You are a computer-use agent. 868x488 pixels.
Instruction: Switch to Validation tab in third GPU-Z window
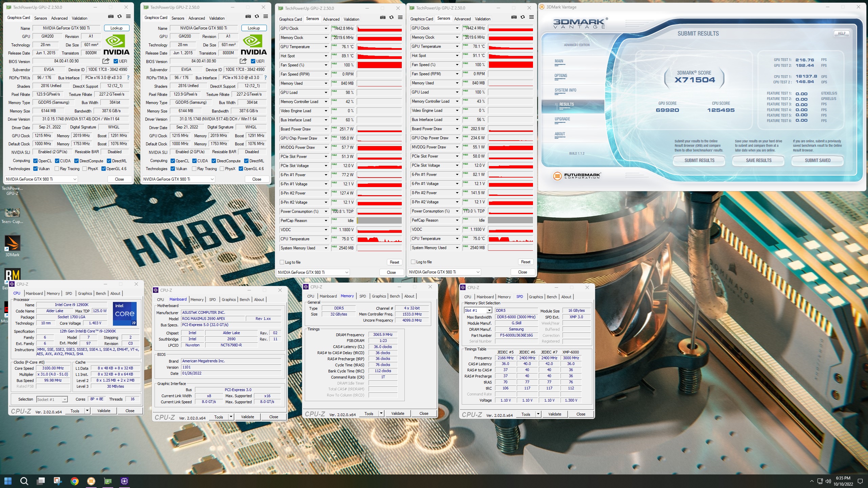[351, 19]
